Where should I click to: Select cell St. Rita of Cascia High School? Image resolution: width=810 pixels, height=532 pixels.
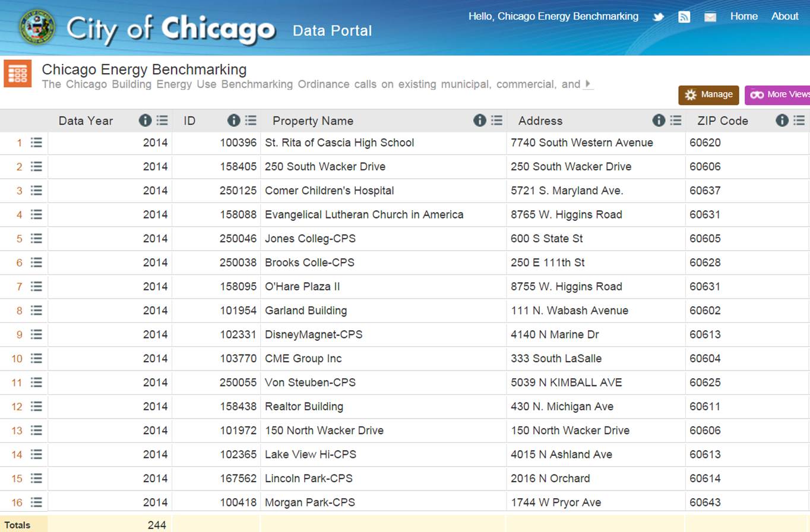pyautogui.click(x=340, y=142)
